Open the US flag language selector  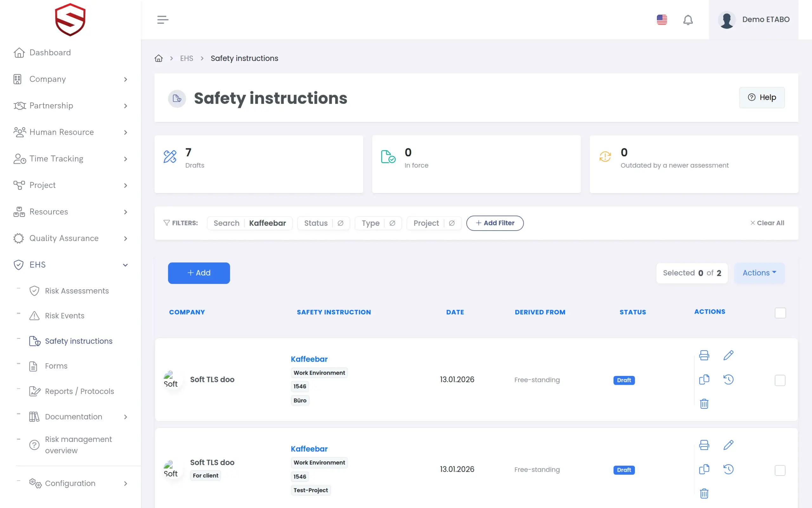pyautogui.click(x=662, y=19)
